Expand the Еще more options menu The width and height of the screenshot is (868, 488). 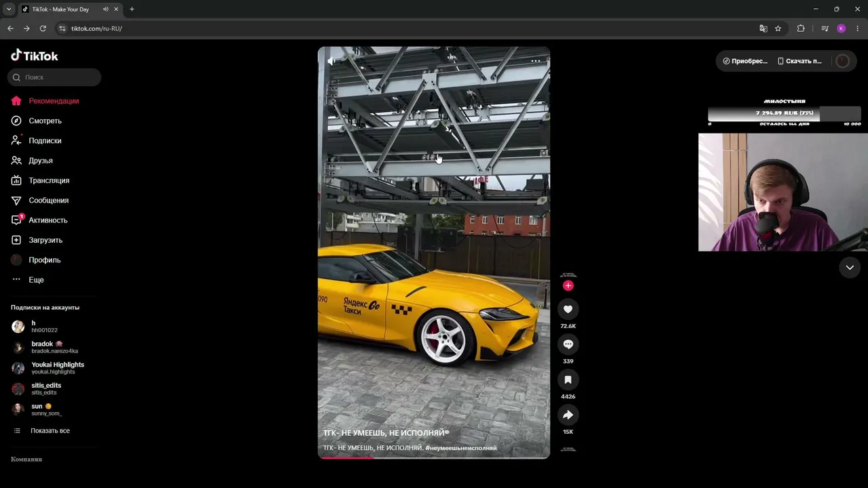pos(27,280)
